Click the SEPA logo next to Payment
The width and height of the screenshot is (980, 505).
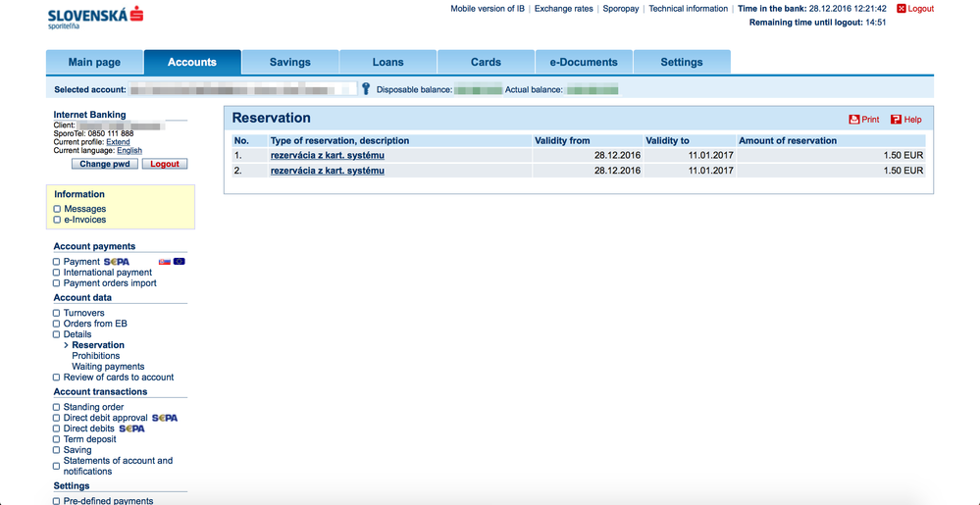click(117, 262)
